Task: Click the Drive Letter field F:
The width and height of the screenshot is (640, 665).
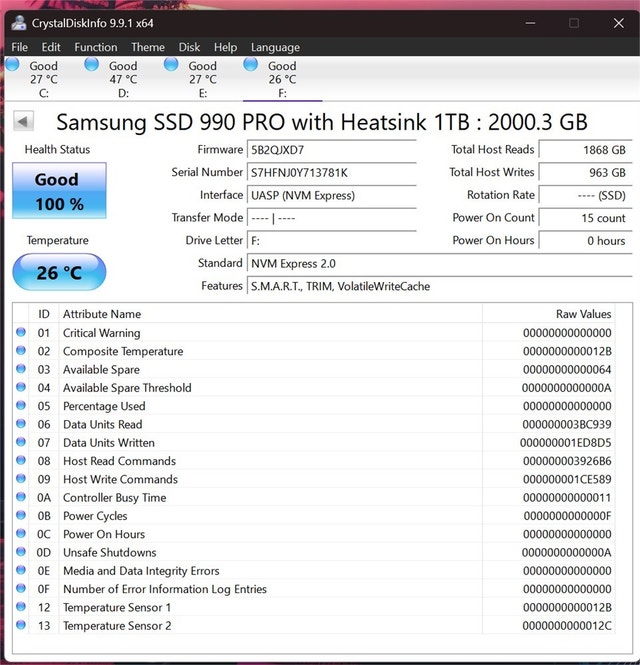Action: click(x=332, y=241)
